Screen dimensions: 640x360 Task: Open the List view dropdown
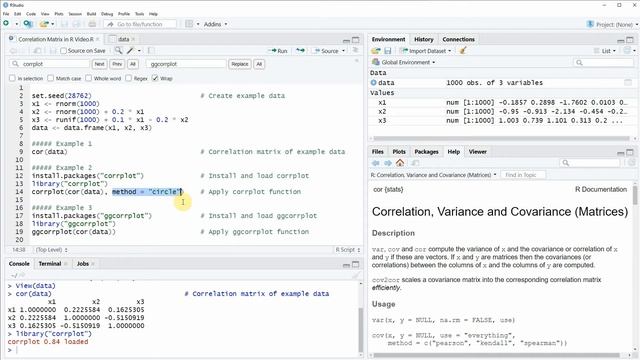[606, 51]
